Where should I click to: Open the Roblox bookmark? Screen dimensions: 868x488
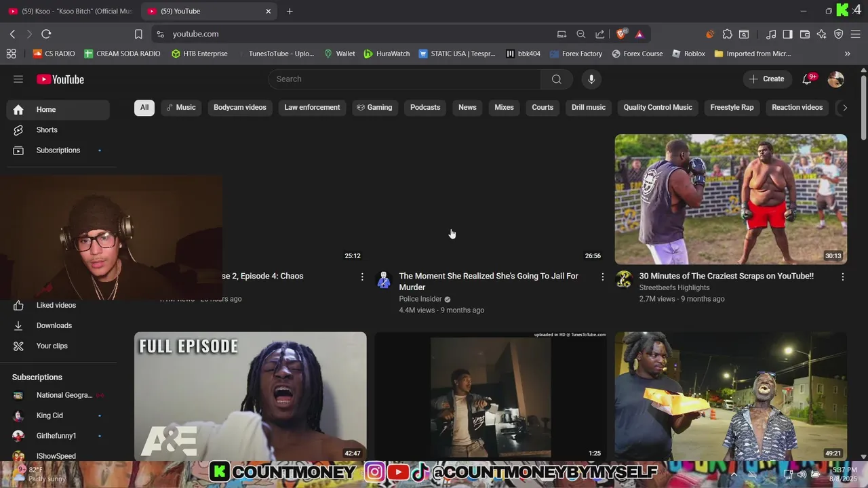(688, 54)
